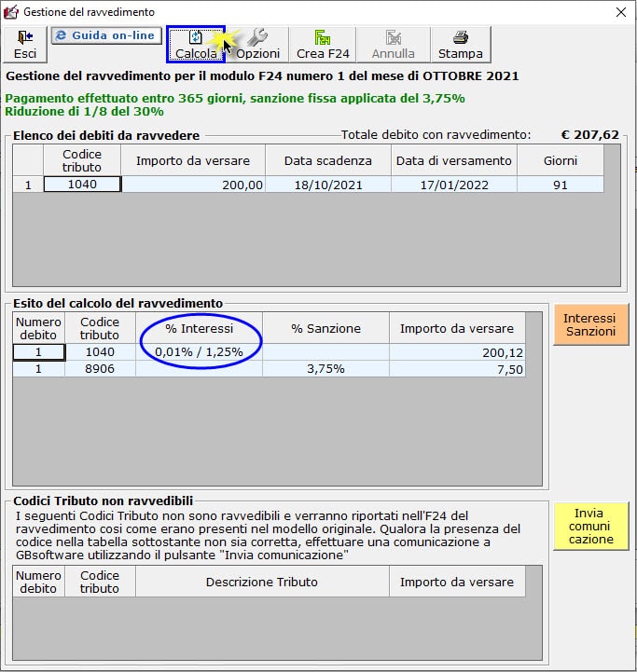Image resolution: width=637 pixels, height=672 pixels.
Task: Click the Data scadenza column header
Action: [328, 160]
